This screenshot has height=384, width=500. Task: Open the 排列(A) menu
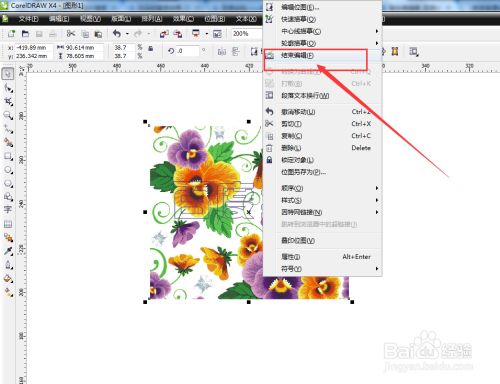click(152, 19)
